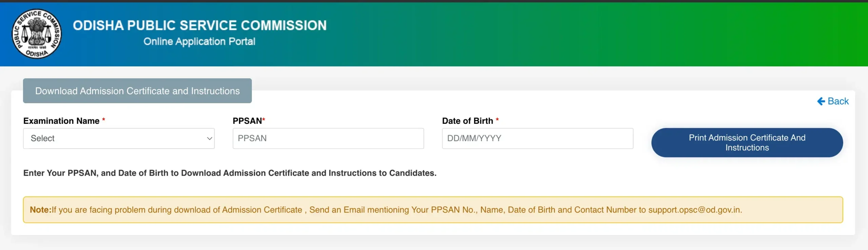Focus the PPSAN input field
The height and width of the screenshot is (250, 868).
click(328, 138)
